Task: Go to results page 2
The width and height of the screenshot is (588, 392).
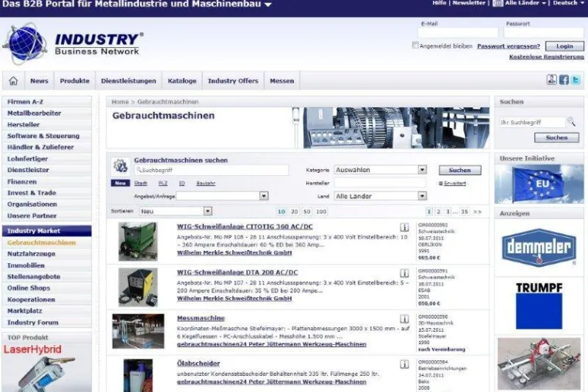Action: [438, 211]
